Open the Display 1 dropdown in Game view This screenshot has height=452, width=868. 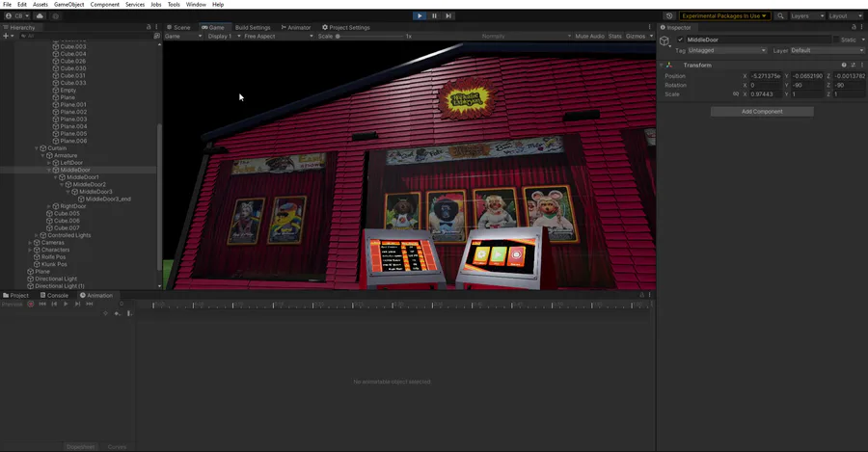tap(224, 36)
